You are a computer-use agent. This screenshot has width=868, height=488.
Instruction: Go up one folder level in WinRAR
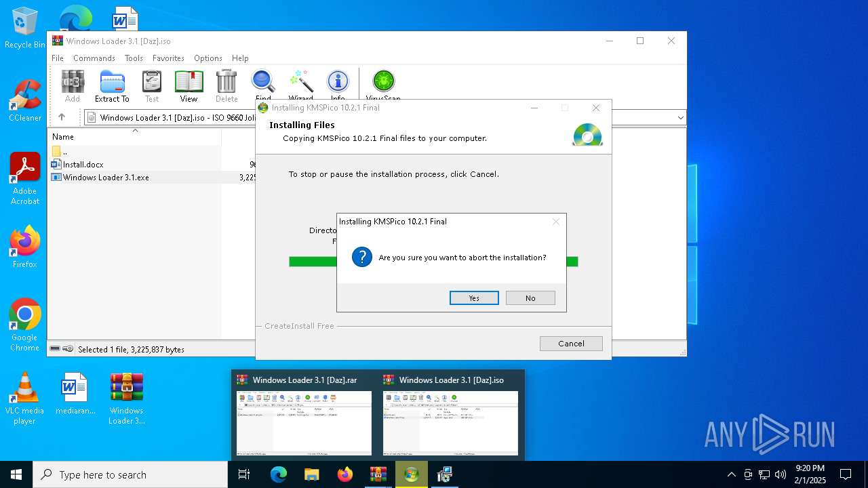click(62, 117)
